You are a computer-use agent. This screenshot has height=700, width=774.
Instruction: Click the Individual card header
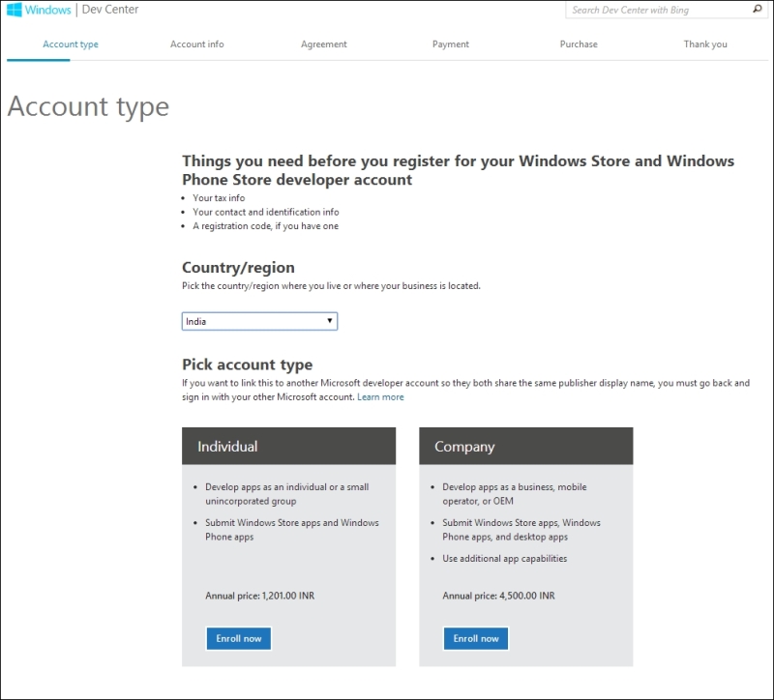pyautogui.click(x=288, y=446)
